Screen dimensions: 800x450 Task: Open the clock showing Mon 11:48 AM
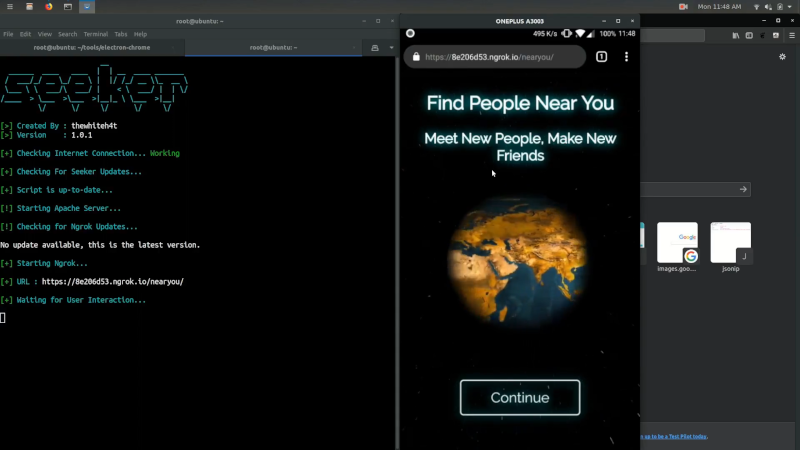point(719,7)
